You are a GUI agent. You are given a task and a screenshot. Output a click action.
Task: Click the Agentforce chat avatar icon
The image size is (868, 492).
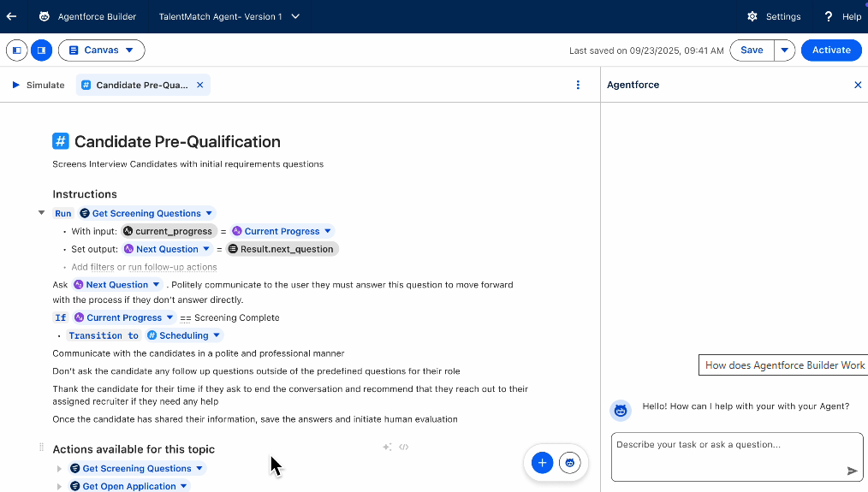point(621,411)
